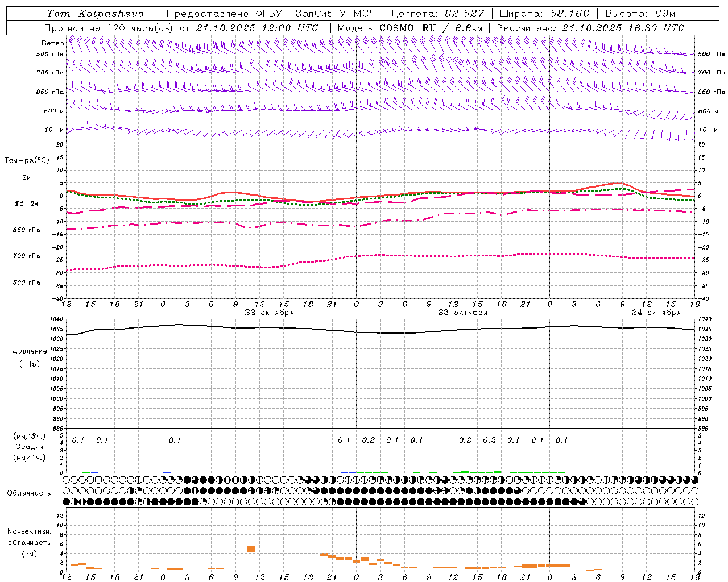Click 'Предоставлено ФГБУ "ЗапСиб УГМС"' provider text
This screenshot has height=582, width=728.
(x=270, y=14)
